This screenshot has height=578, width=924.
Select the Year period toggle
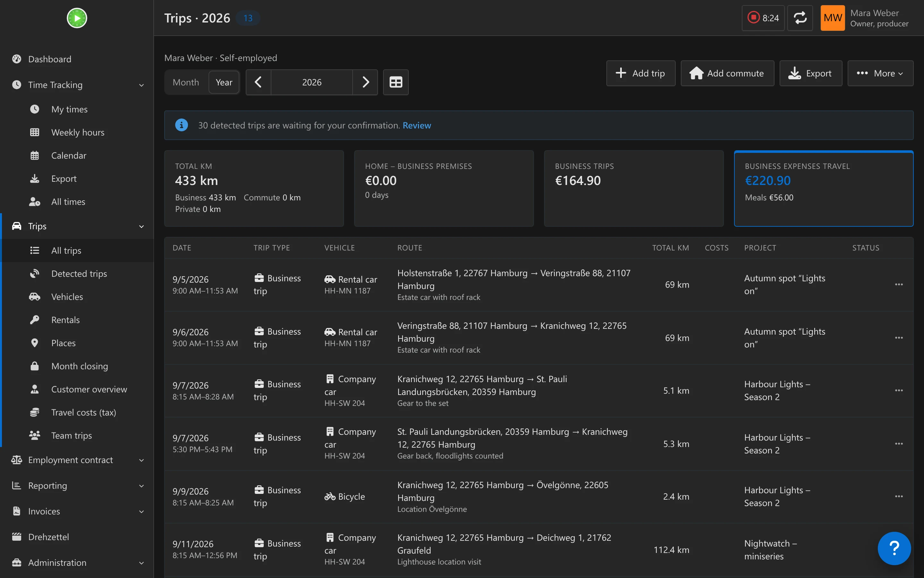[x=224, y=82]
